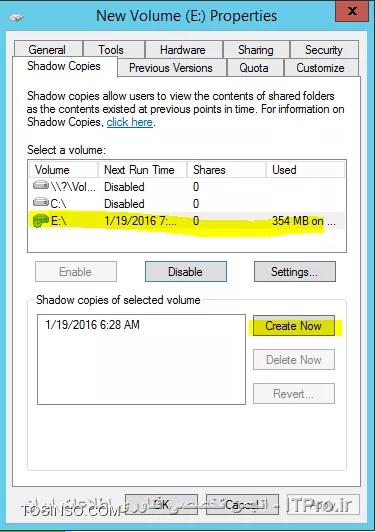
Task: Click the Enable button
Action: 76,271
